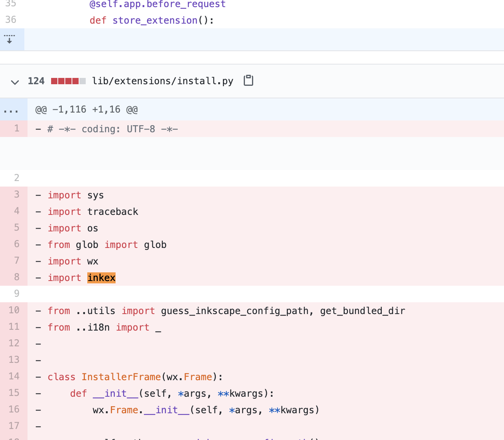Click line number 9 in the gutter
The width and height of the screenshot is (504, 440).
tap(16, 293)
